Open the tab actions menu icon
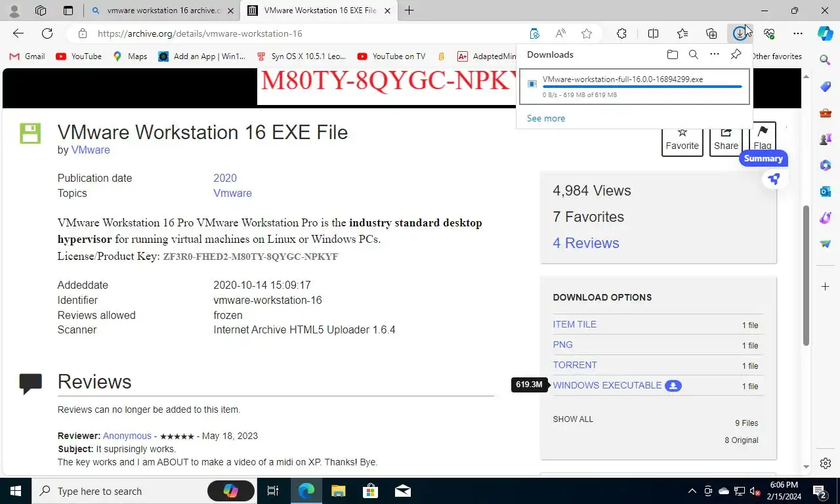The height and width of the screenshot is (504, 840). 68,10
